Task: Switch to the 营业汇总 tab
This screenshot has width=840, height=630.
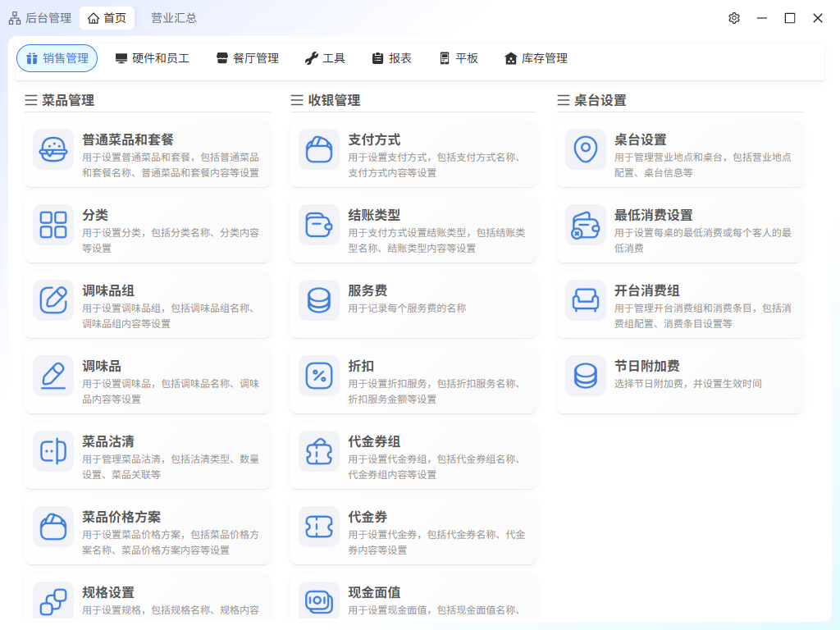Action: click(x=174, y=18)
